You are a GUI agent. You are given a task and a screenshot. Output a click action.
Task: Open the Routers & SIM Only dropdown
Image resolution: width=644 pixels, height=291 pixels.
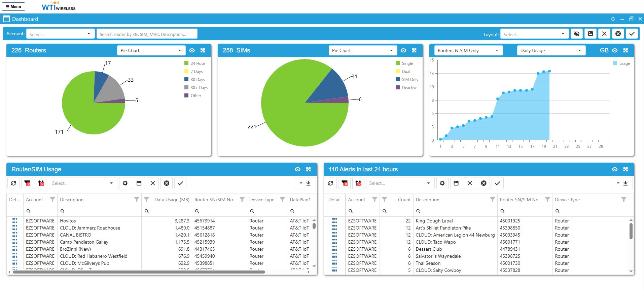pos(469,50)
